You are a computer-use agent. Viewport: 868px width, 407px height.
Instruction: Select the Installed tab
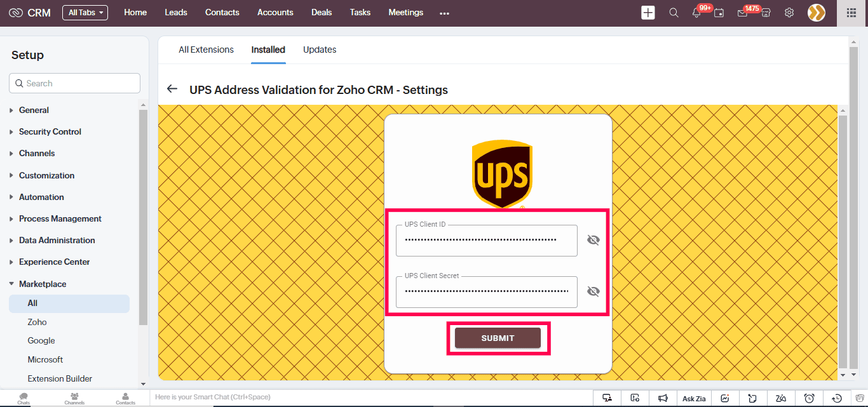tap(268, 50)
